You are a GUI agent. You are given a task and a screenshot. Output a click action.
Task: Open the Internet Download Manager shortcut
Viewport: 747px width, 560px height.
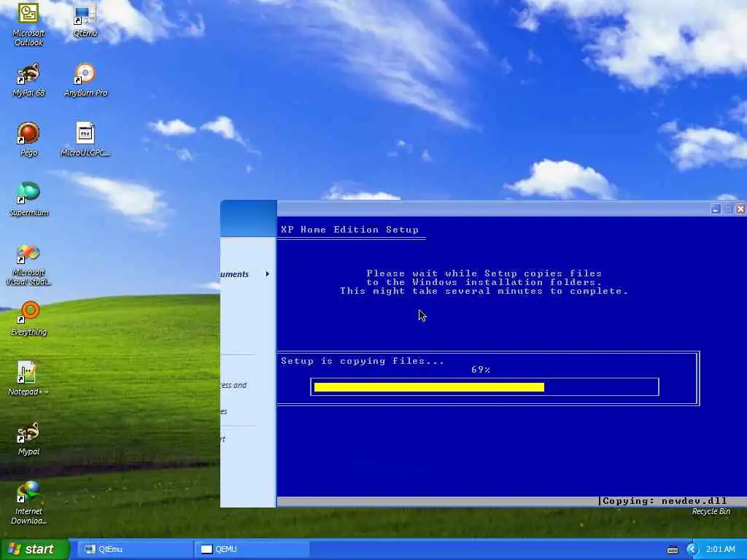(x=28, y=503)
